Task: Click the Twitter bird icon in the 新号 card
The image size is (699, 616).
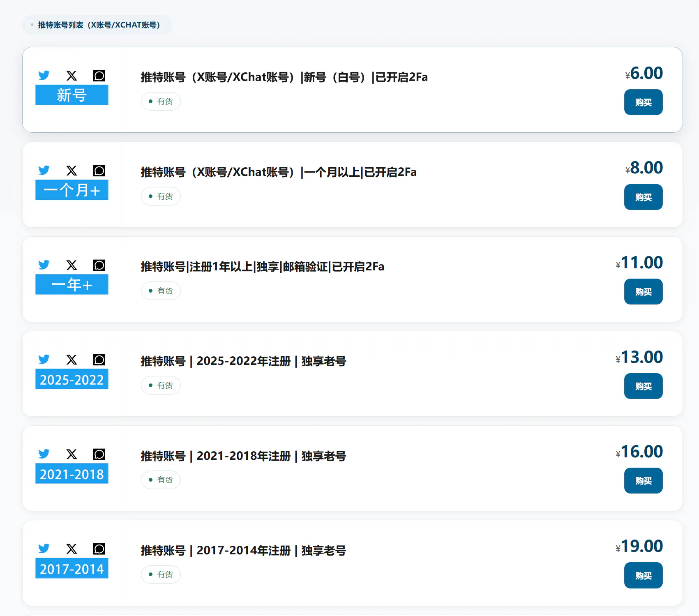Action: [44, 76]
